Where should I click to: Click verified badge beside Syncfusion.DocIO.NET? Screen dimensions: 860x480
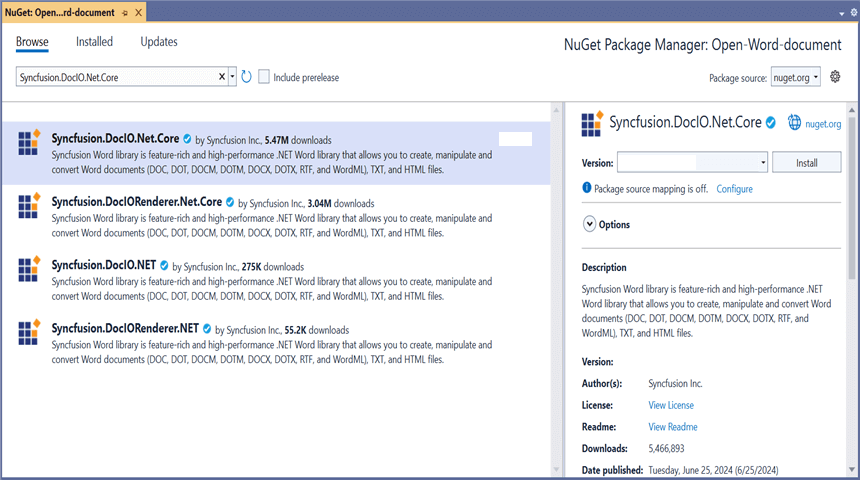(164, 266)
